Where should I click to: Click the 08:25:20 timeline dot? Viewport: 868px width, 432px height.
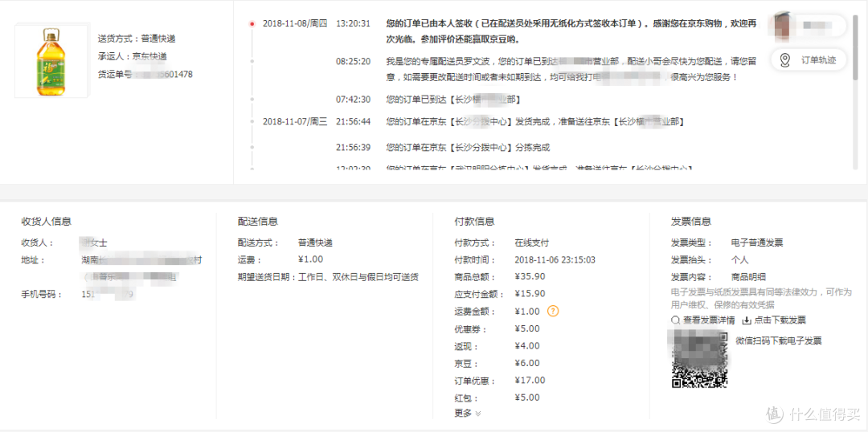(x=252, y=61)
